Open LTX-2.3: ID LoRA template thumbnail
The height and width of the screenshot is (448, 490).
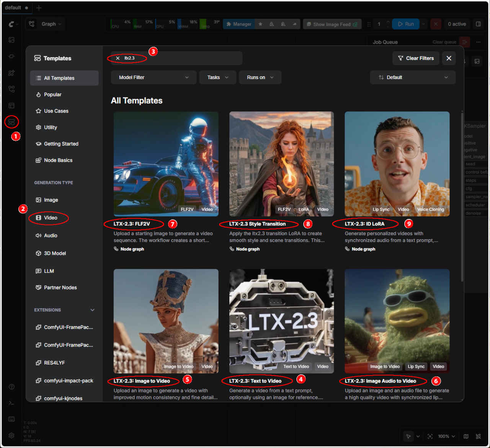click(x=397, y=164)
